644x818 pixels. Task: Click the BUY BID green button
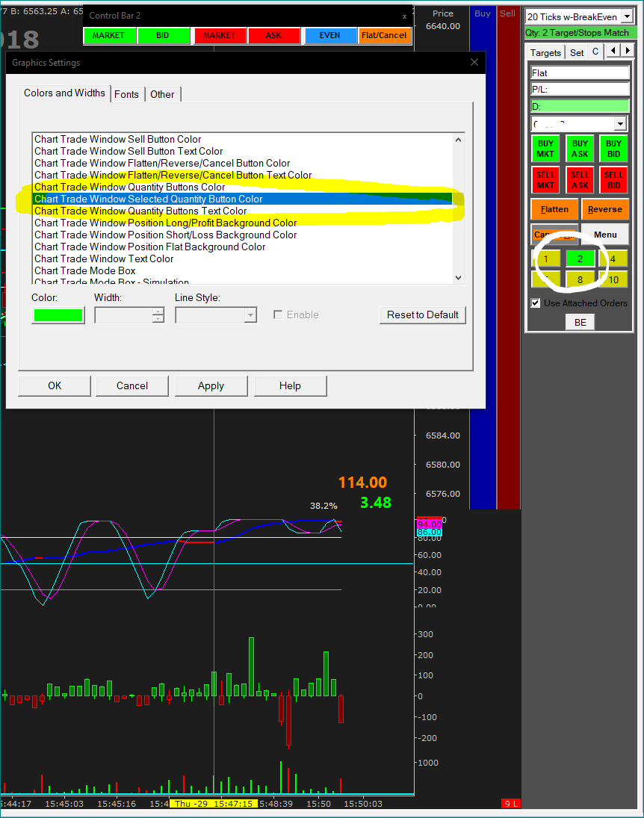tap(613, 149)
